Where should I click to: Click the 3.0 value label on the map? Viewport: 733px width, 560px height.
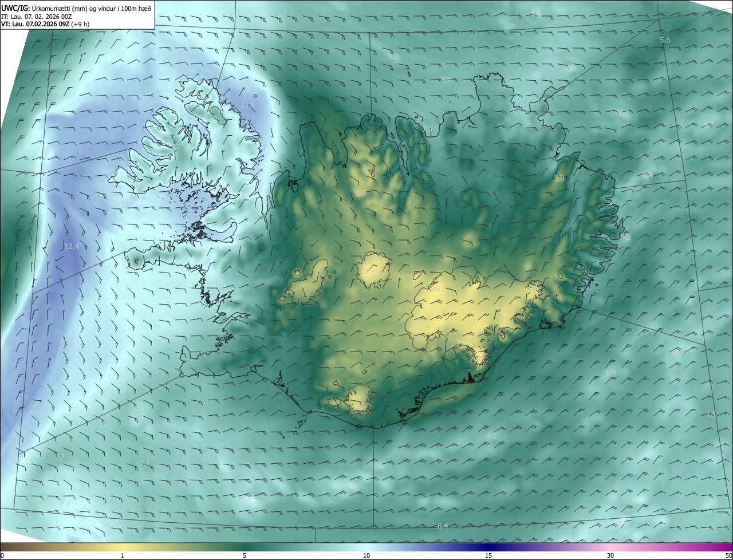(x=559, y=179)
